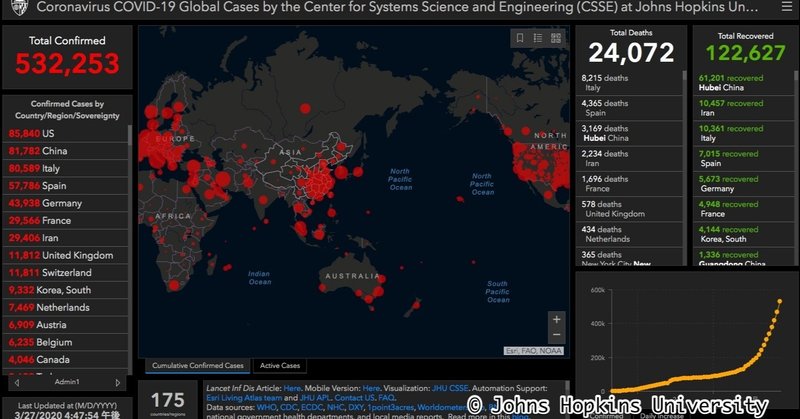Image resolution: width=800 pixels, height=419 pixels.
Task: Click the 4,948 recovered France entry
Action: coord(744,209)
